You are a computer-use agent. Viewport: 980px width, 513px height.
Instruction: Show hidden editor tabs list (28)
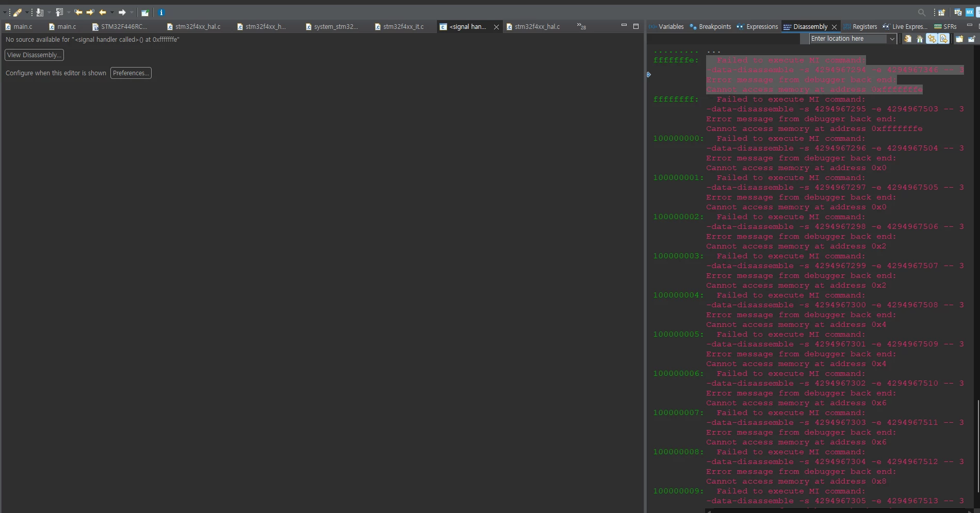pyautogui.click(x=581, y=26)
